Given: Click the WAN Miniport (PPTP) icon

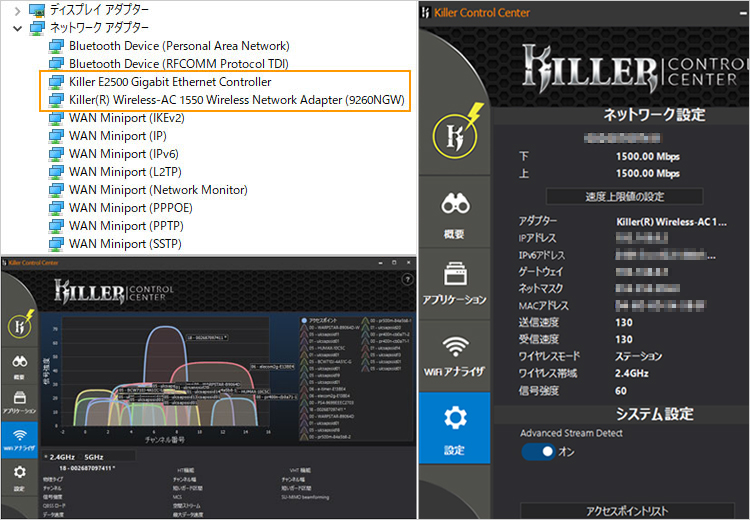Looking at the screenshot, I should [x=56, y=226].
